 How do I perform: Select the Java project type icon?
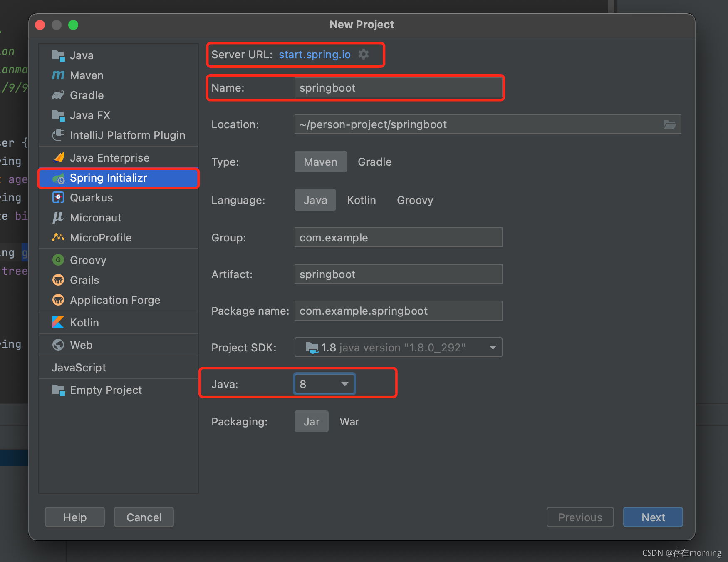tap(58, 55)
